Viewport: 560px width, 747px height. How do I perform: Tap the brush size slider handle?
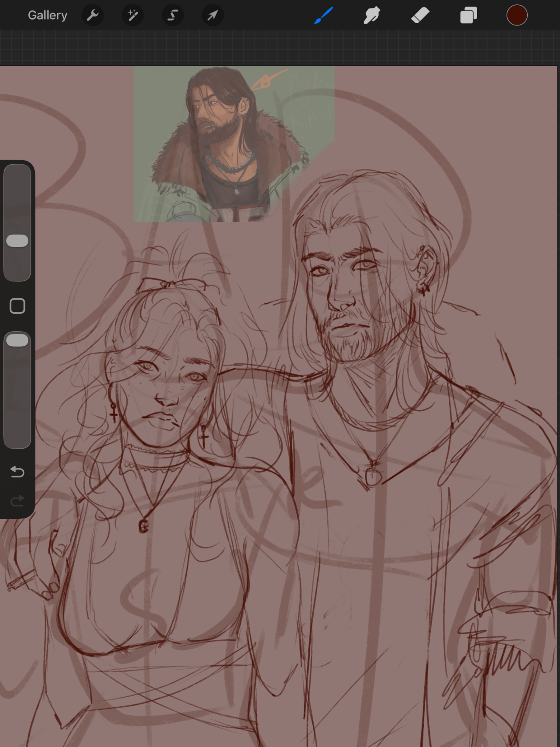tap(18, 241)
